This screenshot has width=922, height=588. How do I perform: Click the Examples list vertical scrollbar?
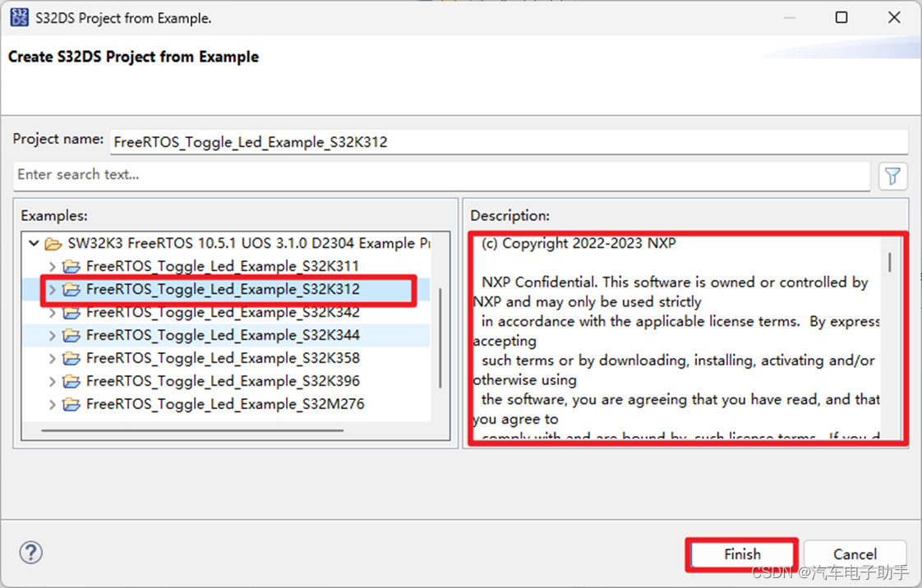point(440,338)
